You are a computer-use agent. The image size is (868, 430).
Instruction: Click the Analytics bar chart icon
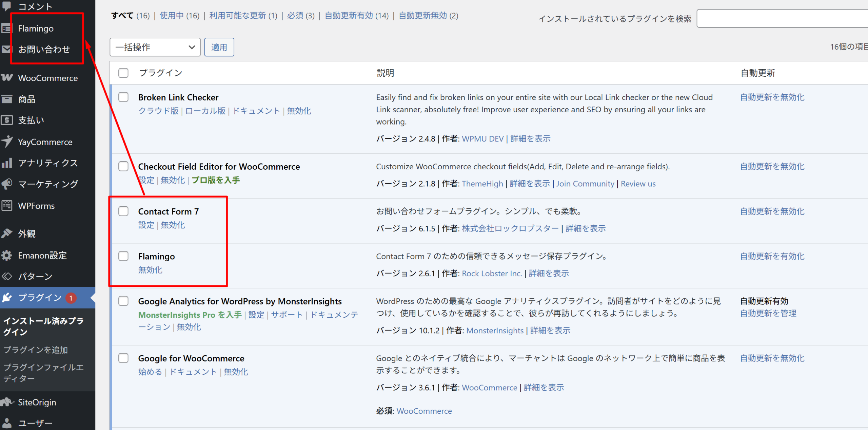(x=7, y=163)
